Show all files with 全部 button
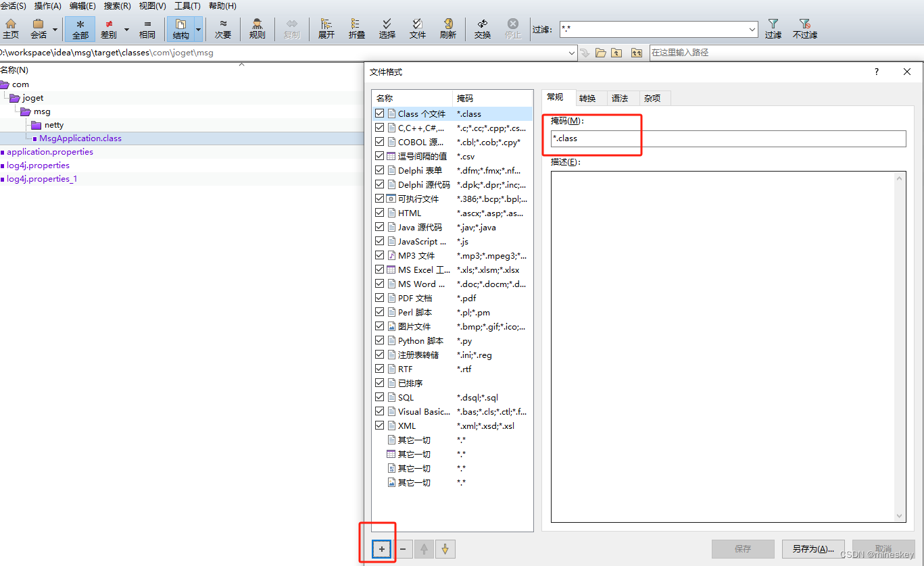924x566 pixels. tap(80, 29)
